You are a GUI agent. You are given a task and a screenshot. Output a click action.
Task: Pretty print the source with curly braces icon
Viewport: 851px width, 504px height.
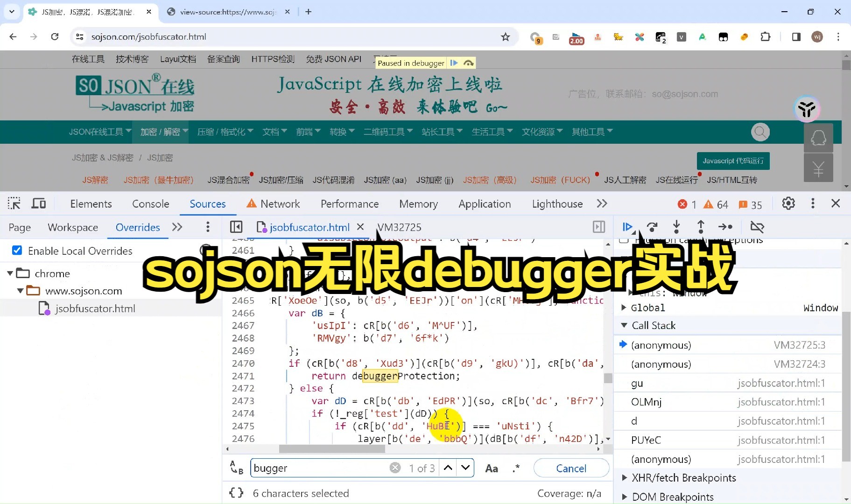coord(236,493)
